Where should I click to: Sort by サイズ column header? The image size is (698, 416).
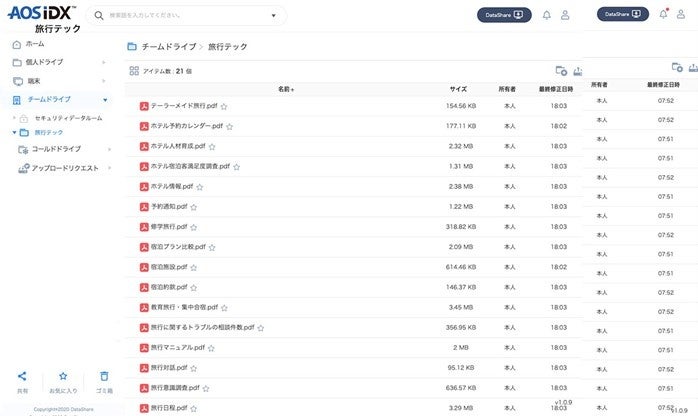pyautogui.click(x=458, y=89)
